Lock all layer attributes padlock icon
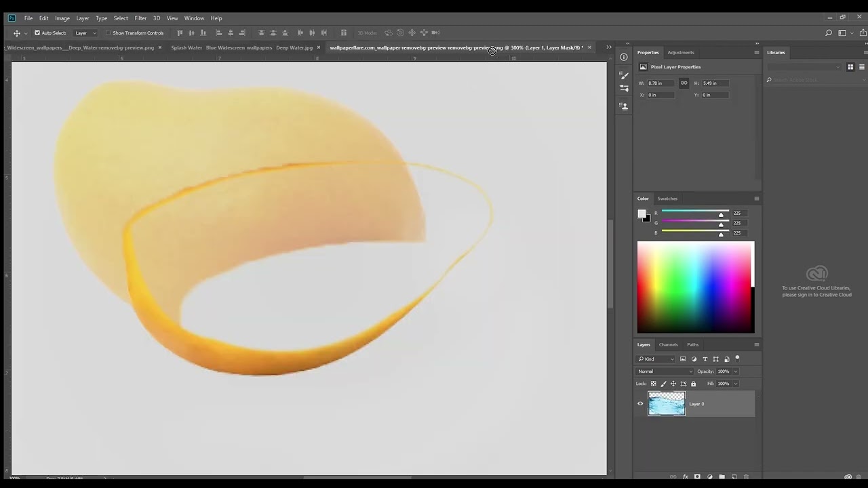Viewport: 868px width, 488px height. click(693, 384)
